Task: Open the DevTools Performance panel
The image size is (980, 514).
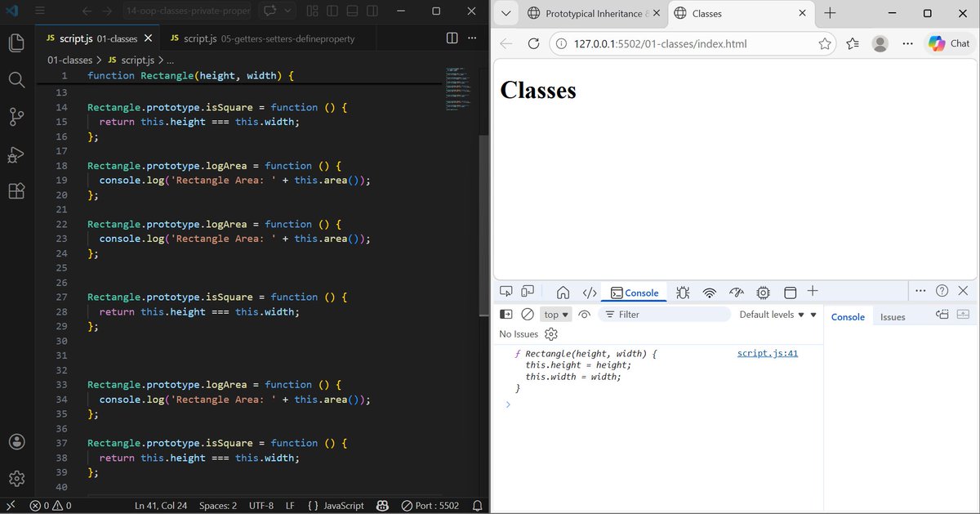Action: pos(737,293)
